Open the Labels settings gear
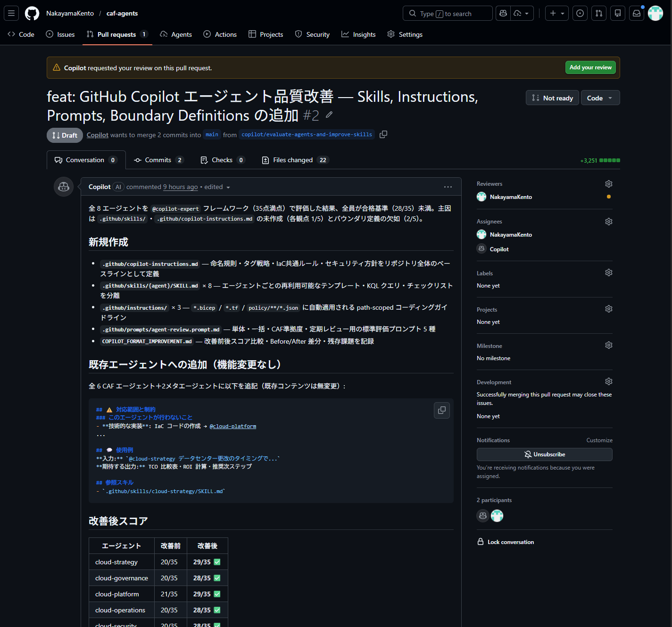 (608, 272)
